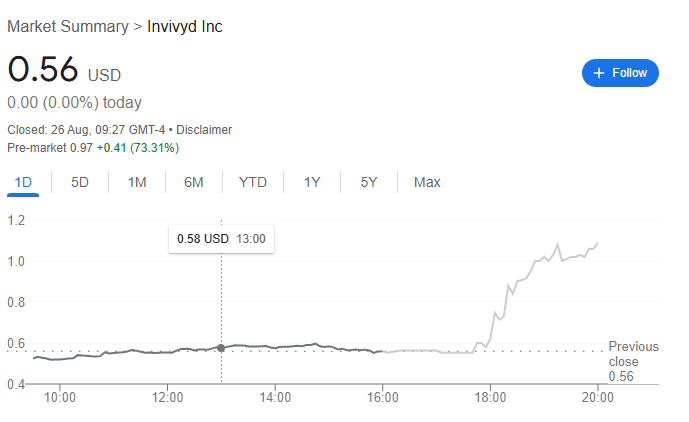The width and height of the screenshot is (689, 422).
Task: Select the YTD range tab
Action: (x=253, y=182)
